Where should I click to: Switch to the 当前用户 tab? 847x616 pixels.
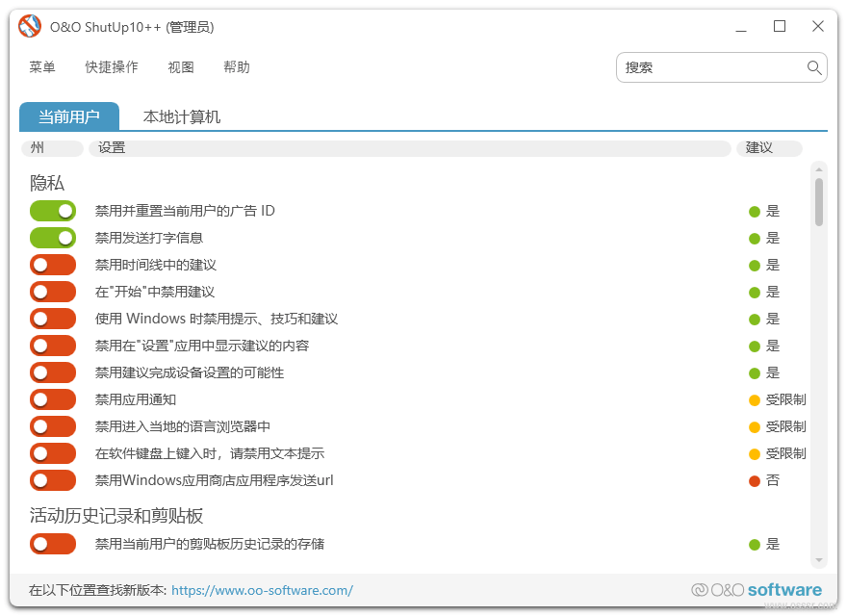(x=69, y=116)
